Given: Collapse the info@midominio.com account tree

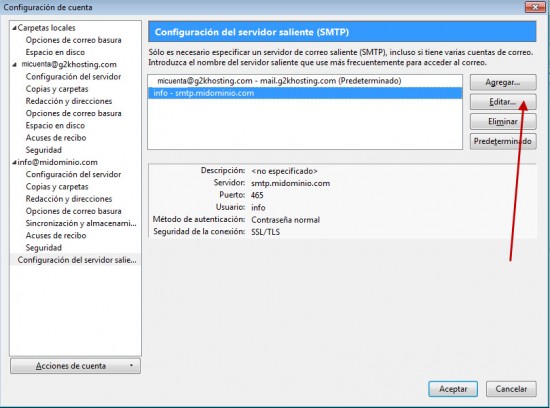Looking at the screenshot, I should (14, 162).
